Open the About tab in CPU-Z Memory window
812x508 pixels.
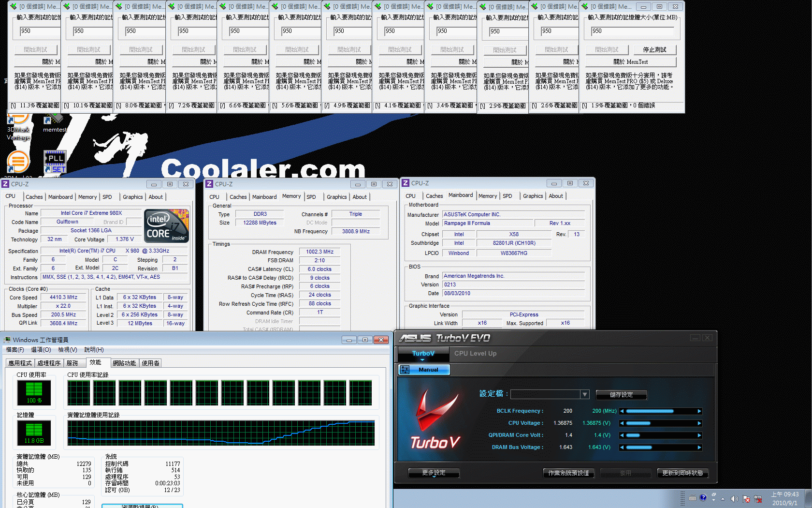360,197
